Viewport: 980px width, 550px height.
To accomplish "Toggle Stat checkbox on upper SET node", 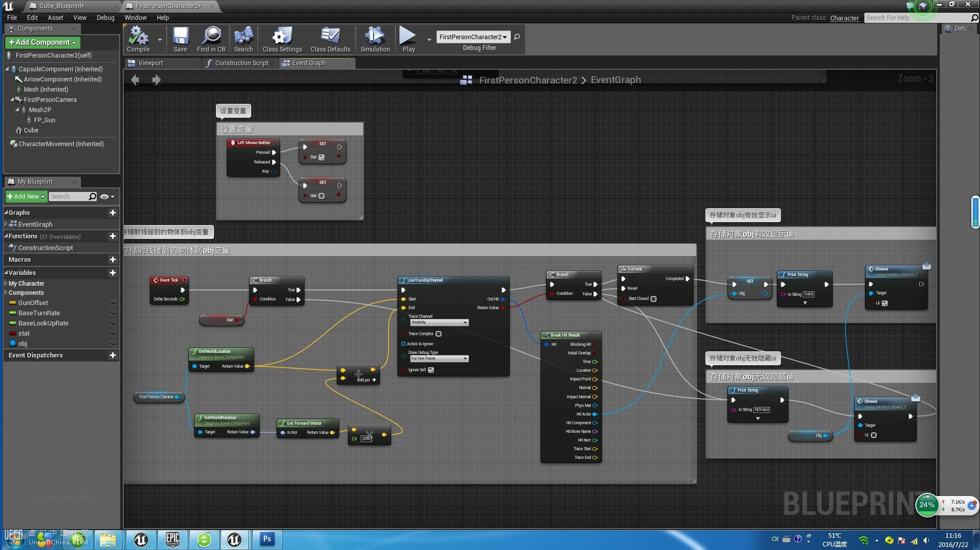I will coord(321,157).
